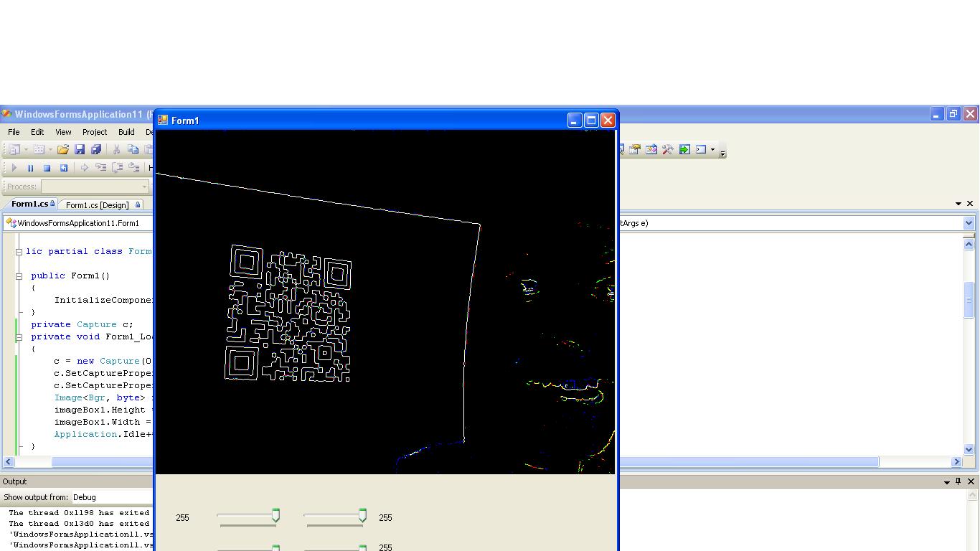The height and width of the screenshot is (551, 980).
Task: Open the Properties Window icon
Action: pyautogui.click(x=635, y=149)
